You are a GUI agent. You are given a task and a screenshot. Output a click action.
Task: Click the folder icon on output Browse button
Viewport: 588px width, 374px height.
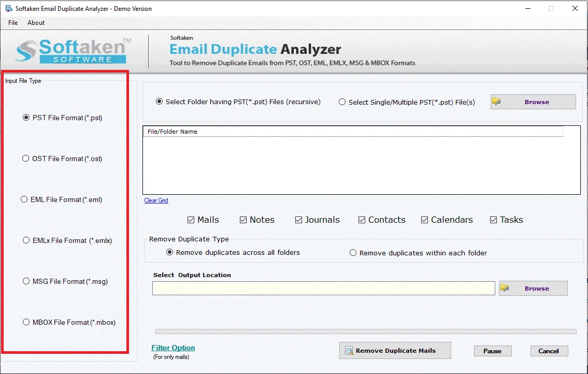505,287
